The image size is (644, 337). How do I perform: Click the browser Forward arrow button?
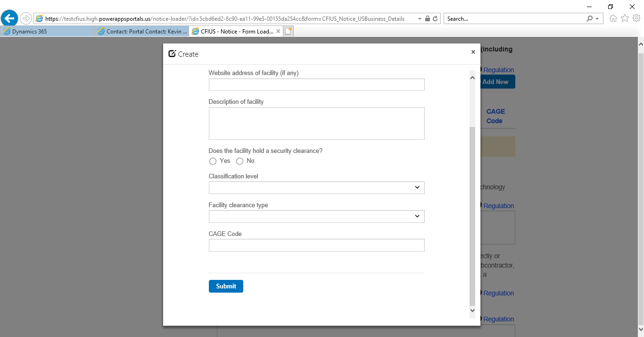click(26, 18)
